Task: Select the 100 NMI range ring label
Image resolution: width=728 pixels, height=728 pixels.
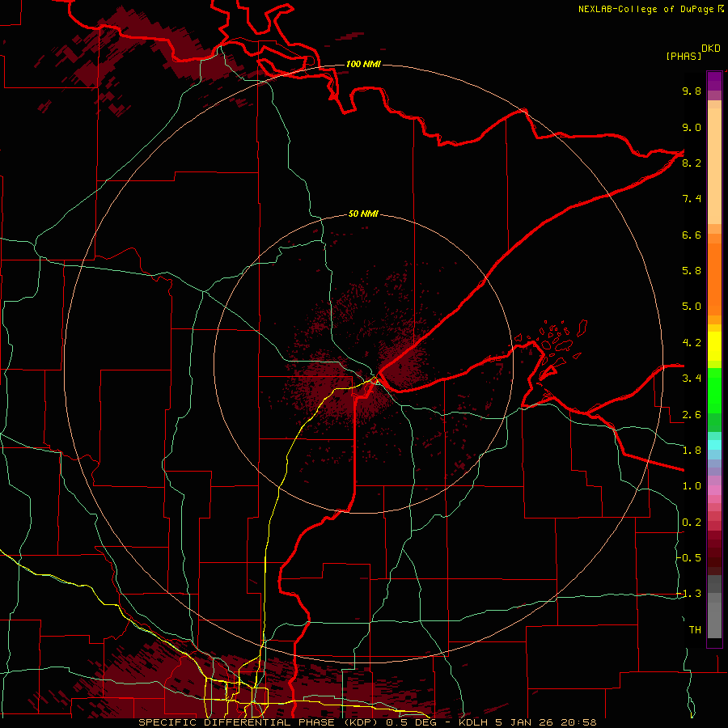Action: (363, 64)
